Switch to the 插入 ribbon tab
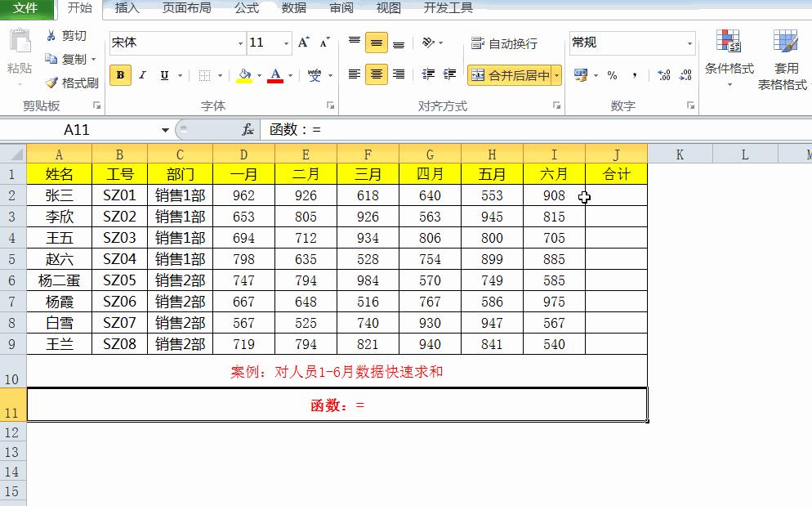Screen dimensions: 812x506 click(125, 9)
